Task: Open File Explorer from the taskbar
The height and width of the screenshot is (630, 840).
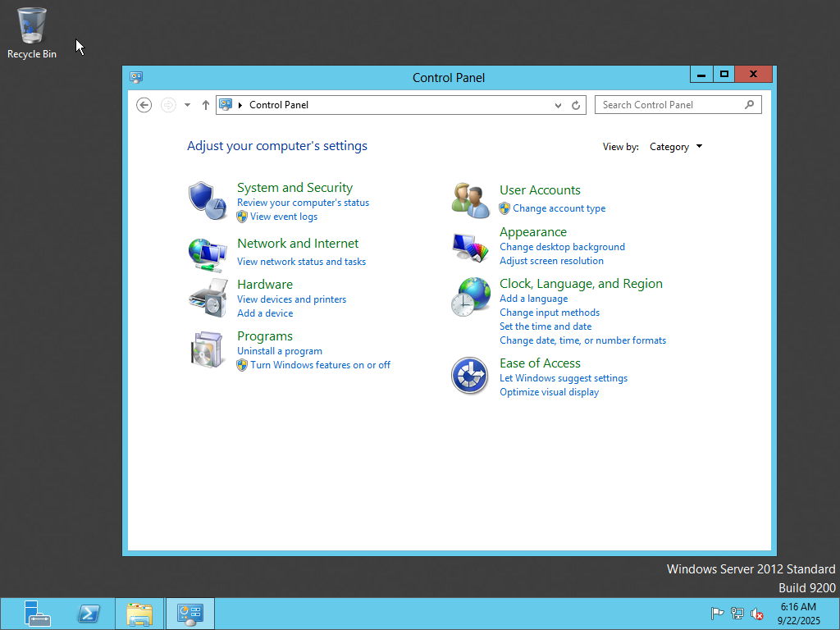Action: (139, 614)
